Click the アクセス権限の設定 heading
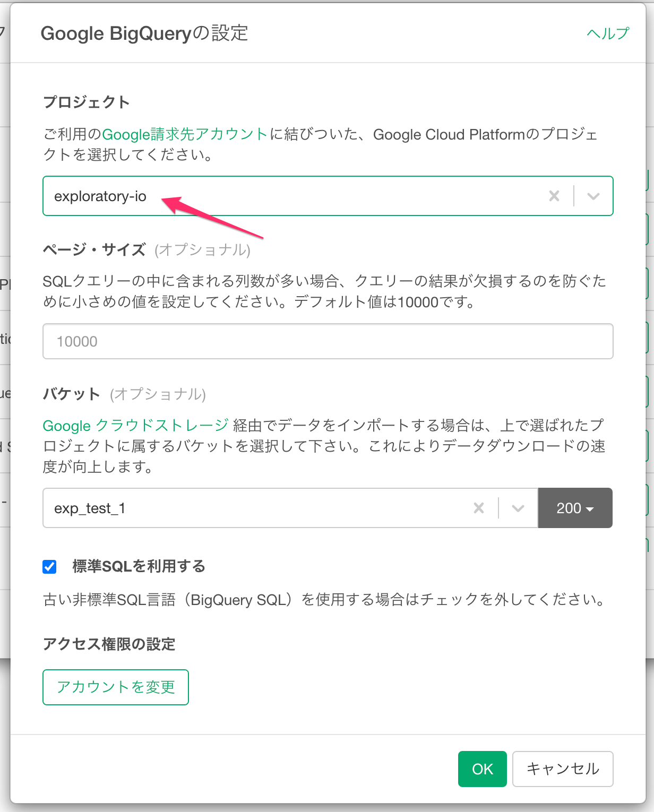This screenshot has height=812, width=654. click(x=109, y=644)
